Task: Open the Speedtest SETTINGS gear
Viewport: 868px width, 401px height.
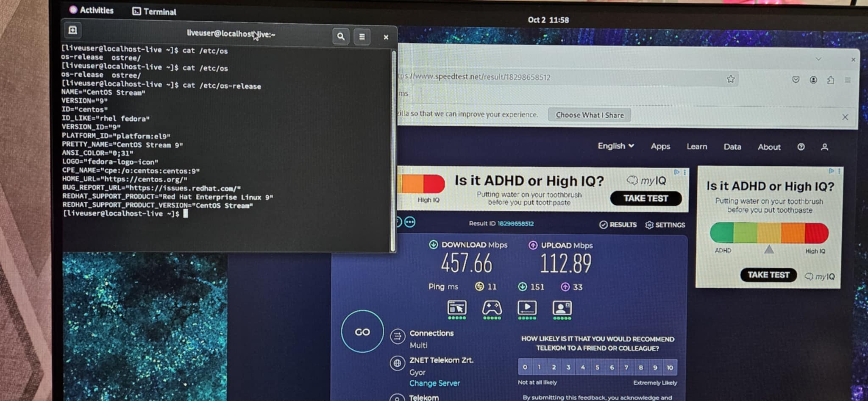Action: pos(665,225)
